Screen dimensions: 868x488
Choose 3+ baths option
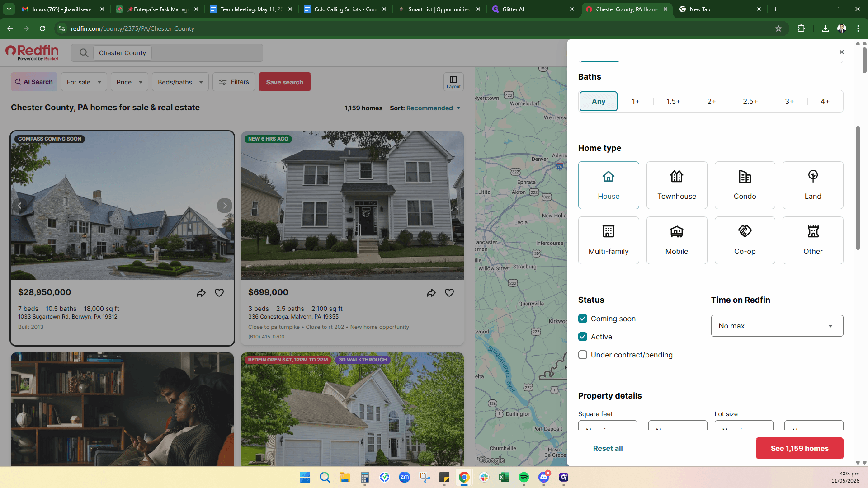tap(789, 101)
